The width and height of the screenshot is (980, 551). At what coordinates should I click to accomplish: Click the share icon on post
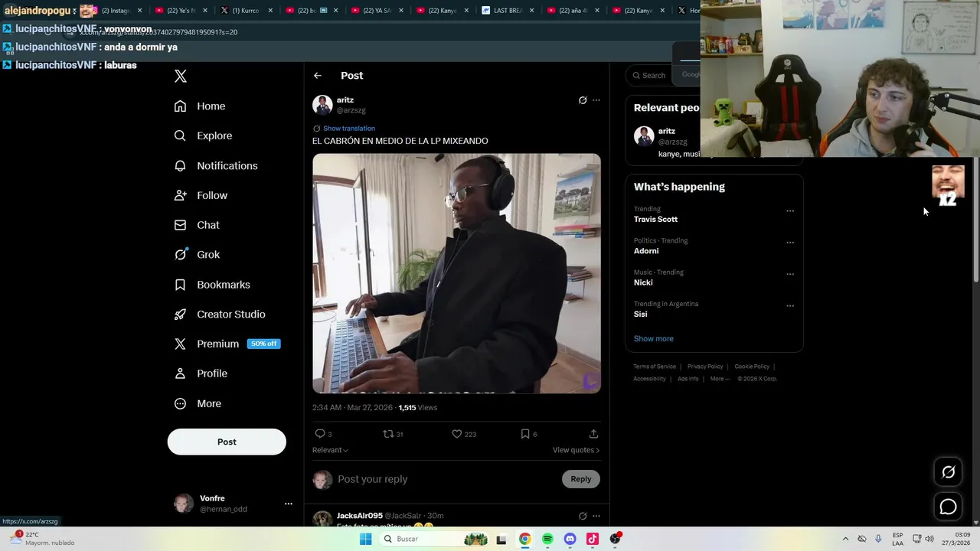coord(593,434)
